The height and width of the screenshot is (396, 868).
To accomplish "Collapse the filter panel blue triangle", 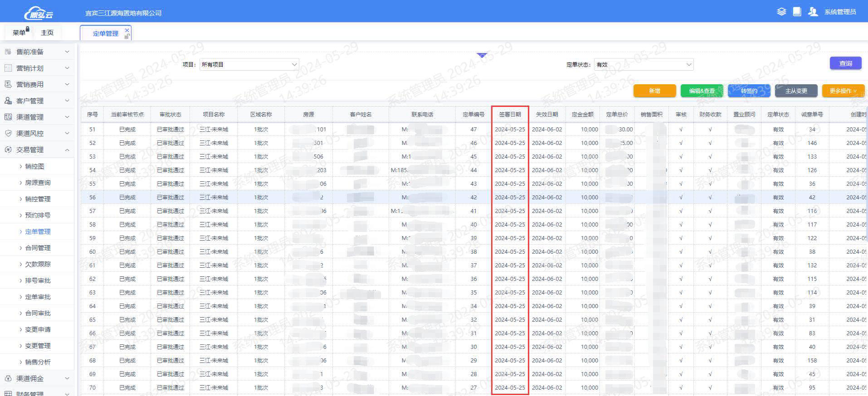I will coord(482,55).
